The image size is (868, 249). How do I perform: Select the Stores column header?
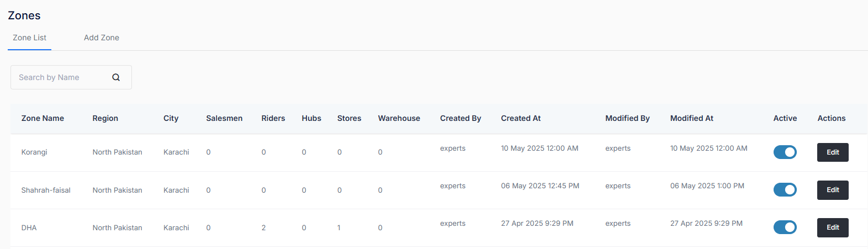[x=349, y=118]
